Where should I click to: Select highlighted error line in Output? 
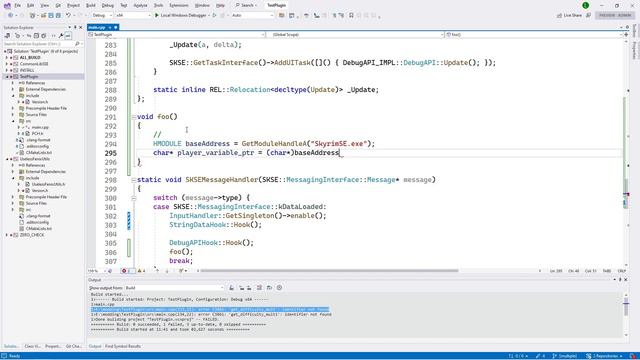point(210,309)
